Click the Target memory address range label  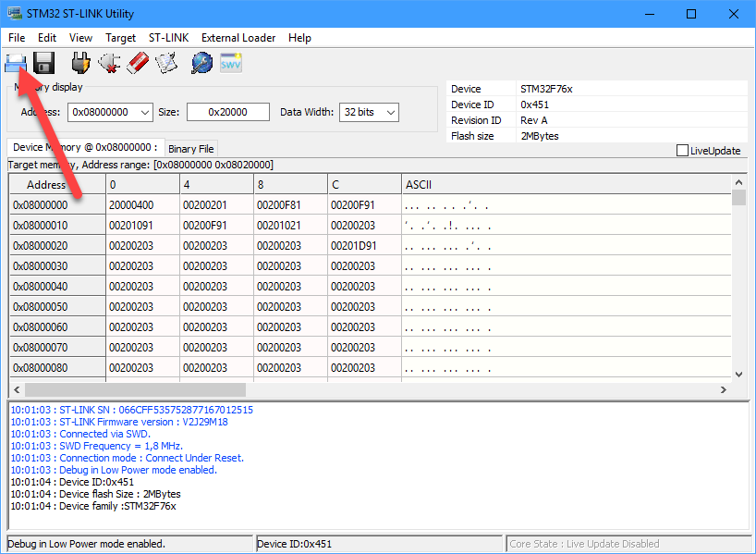(x=140, y=165)
